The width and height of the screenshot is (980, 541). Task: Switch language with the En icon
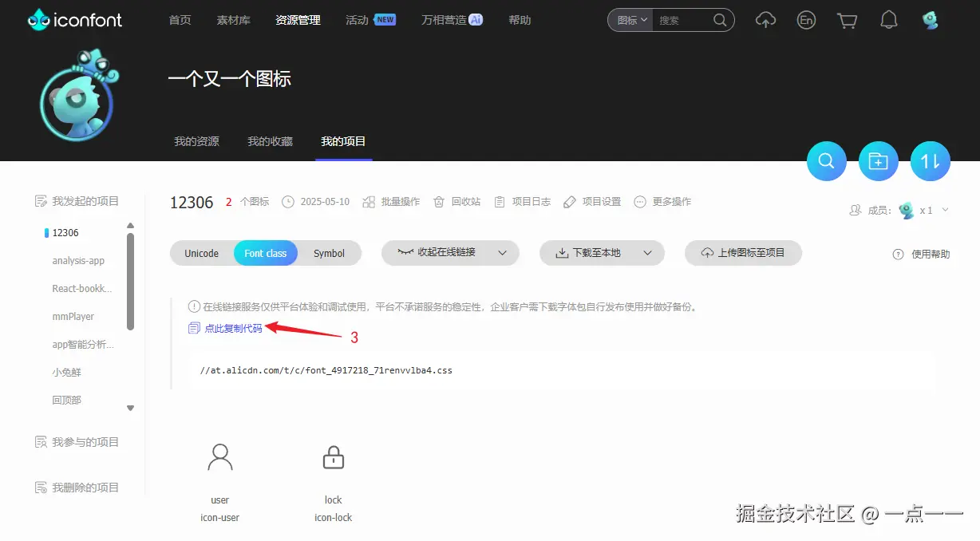[x=806, y=20]
